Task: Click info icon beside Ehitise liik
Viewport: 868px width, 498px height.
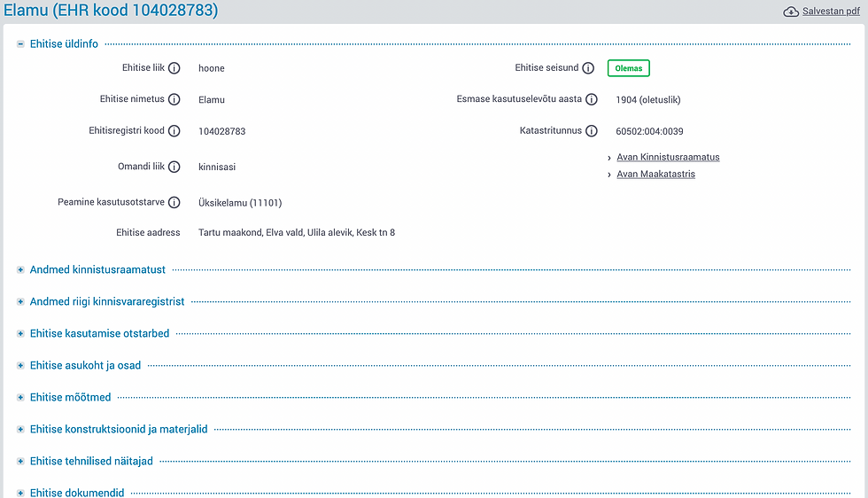Action: coord(174,68)
